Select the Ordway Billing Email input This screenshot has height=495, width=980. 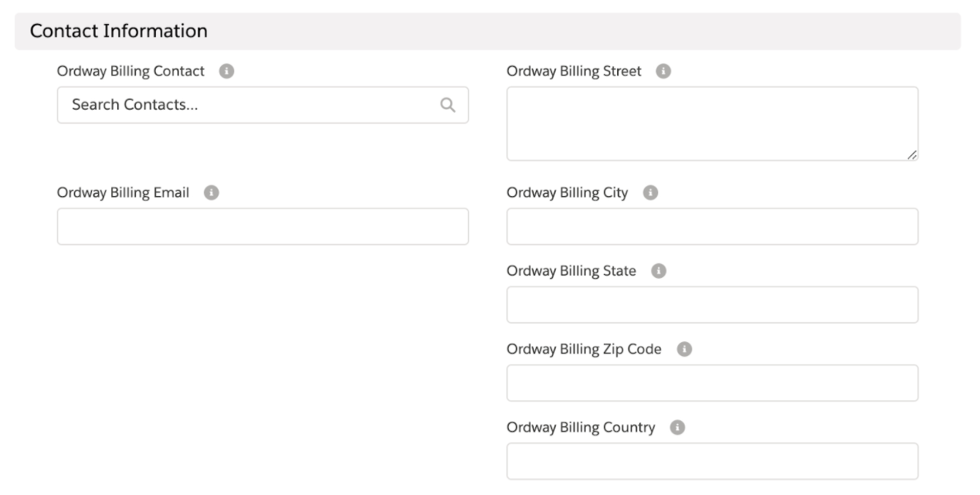click(263, 226)
